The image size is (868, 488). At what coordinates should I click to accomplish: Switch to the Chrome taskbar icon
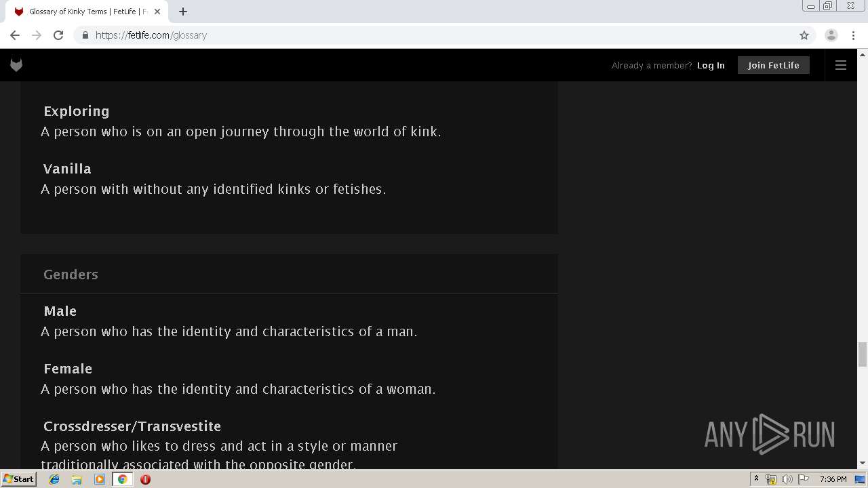(123, 479)
